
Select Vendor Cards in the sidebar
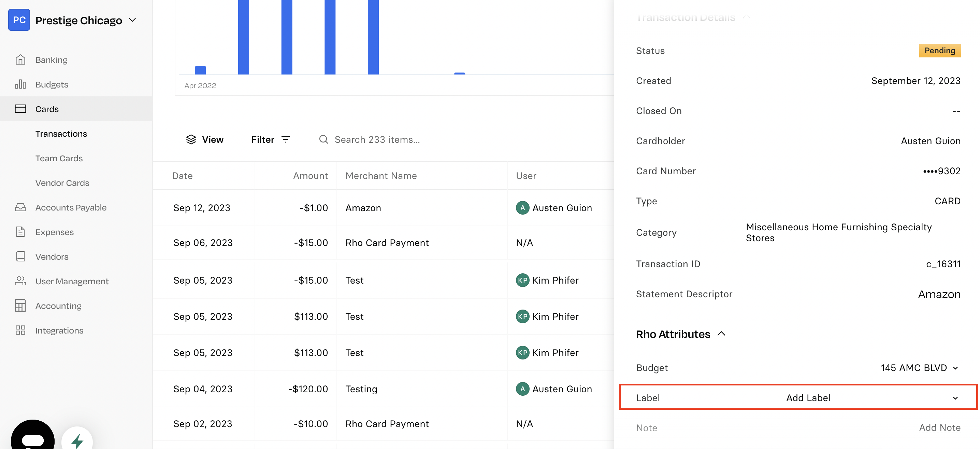(x=62, y=183)
